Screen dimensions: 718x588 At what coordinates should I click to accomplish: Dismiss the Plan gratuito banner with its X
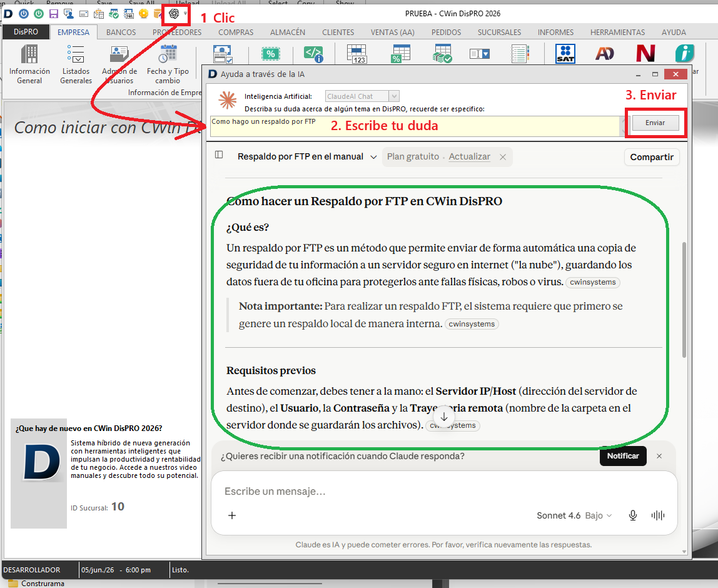(x=503, y=157)
